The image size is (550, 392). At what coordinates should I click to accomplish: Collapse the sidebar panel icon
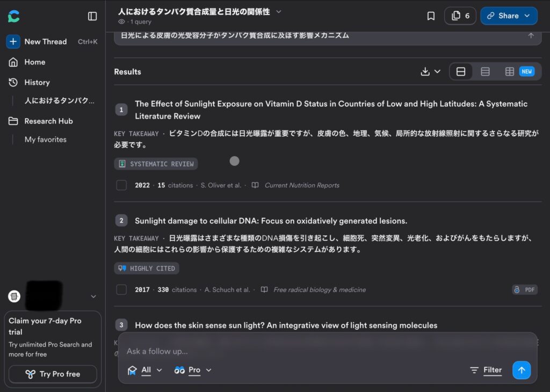click(92, 17)
